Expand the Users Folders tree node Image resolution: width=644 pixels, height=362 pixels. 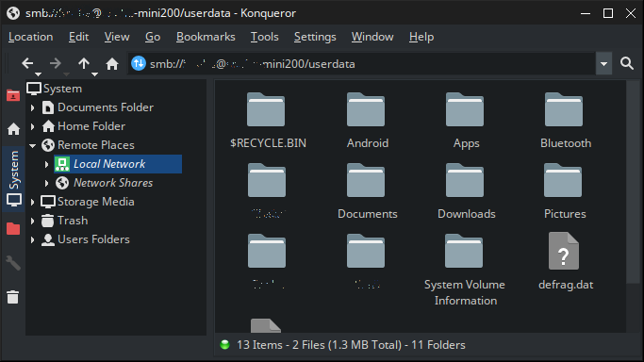pyautogui.click(x=32, y=239)
